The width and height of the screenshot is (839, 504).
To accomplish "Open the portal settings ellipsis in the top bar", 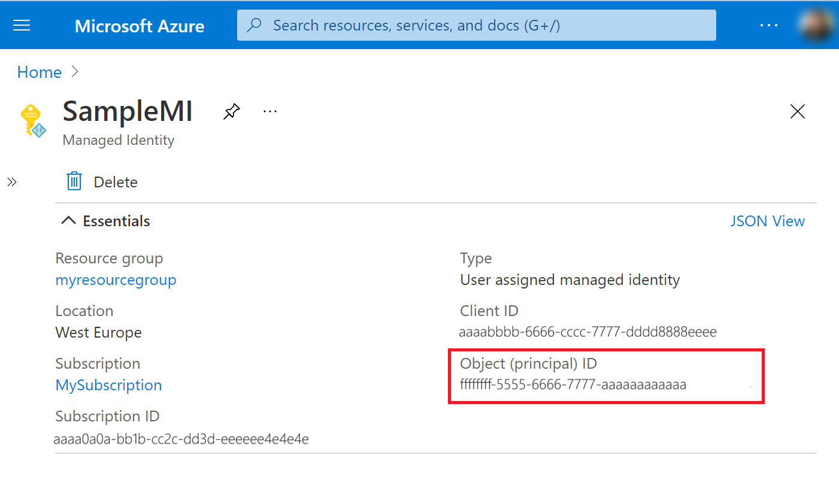I will [769, 25].
